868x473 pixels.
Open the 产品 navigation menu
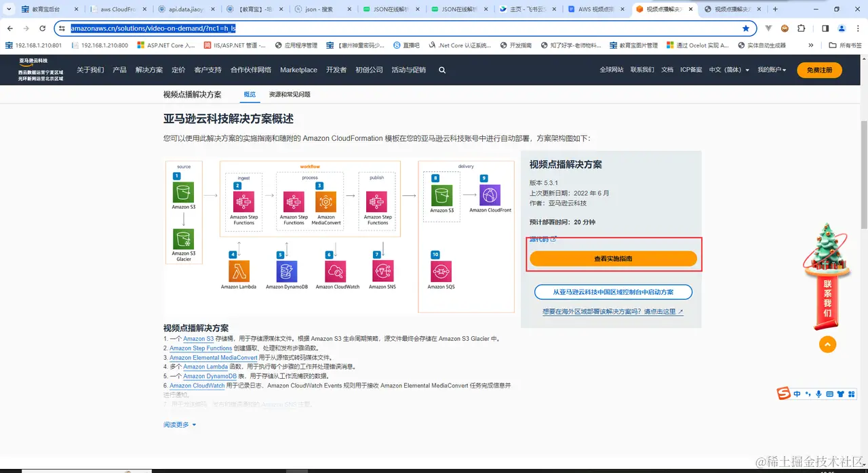coord(119,70)
